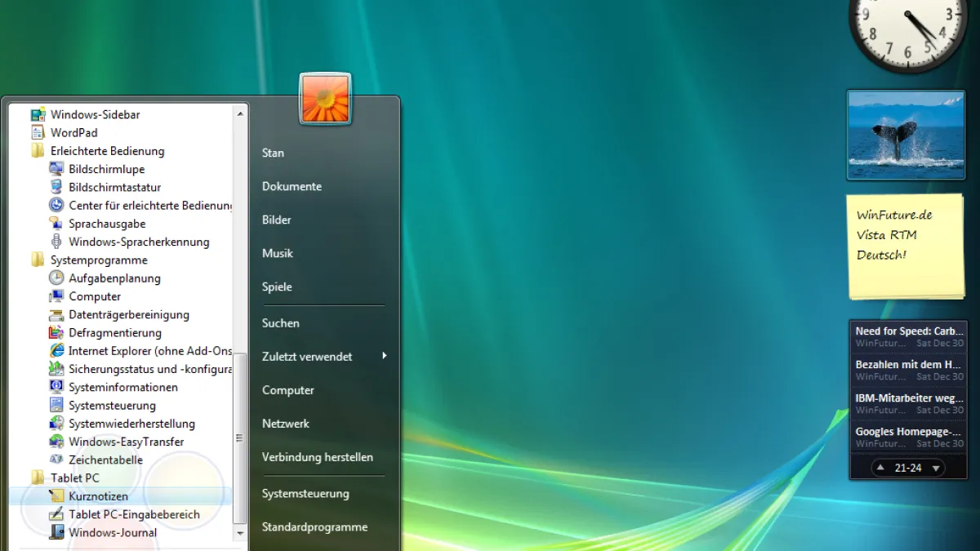Click the Center für erleichterte Bedienung icon
Image resolution: width=980 pixels, height=551 pixels.
[x=56, y=205]
